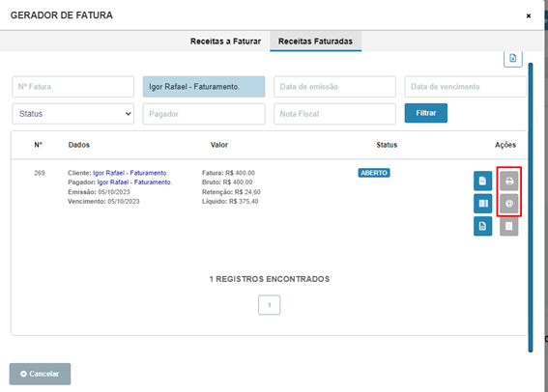Screen dimensions: 548x392
Task: Switch to the Receitas a Faturar tab
Action: (225, 42)
